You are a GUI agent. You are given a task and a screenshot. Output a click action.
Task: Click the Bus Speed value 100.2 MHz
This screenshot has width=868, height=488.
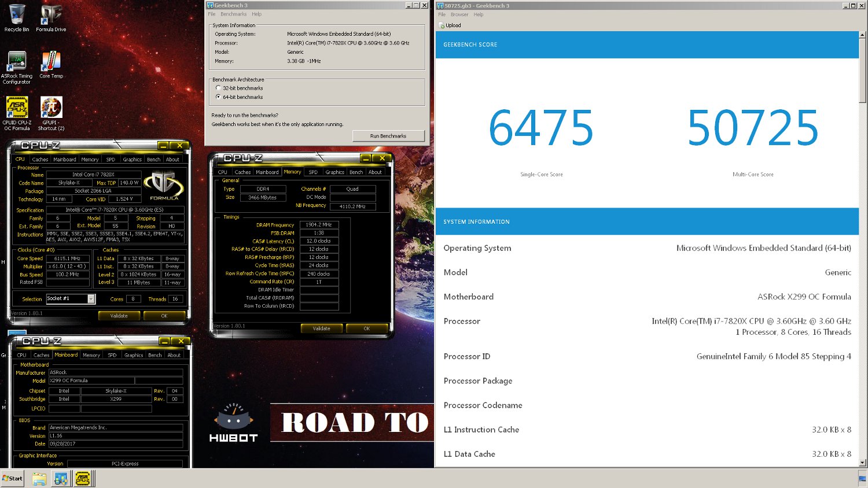click(x=68, y=275)
